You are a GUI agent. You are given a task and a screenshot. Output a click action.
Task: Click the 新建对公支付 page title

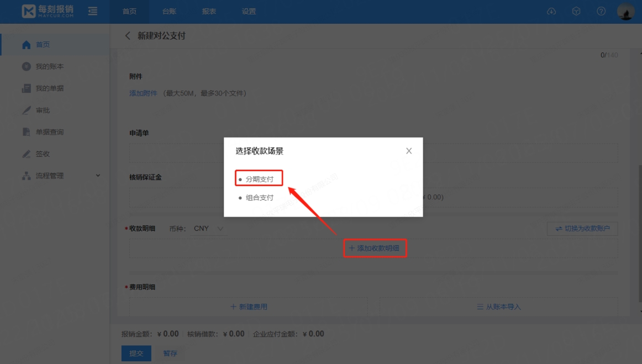tap(162, 35)
